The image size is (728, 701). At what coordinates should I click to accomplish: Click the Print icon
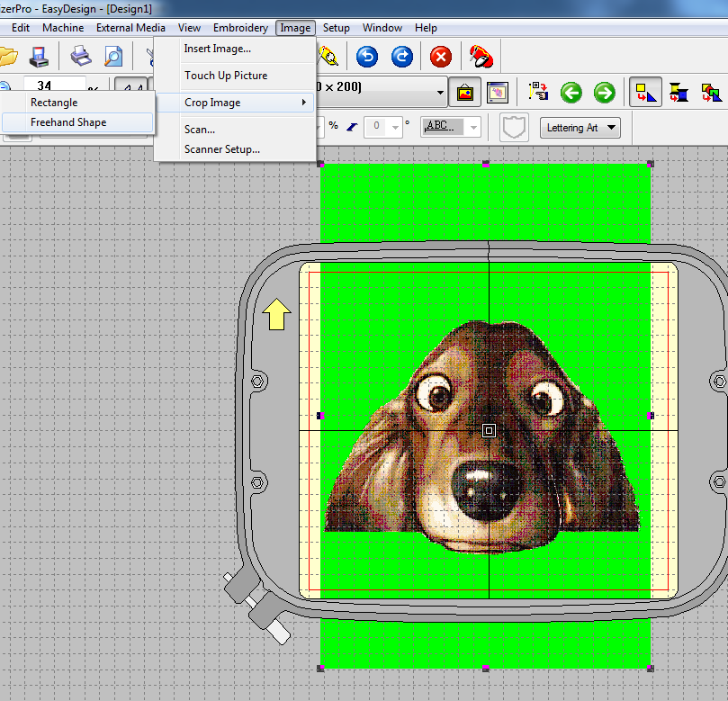80,57
